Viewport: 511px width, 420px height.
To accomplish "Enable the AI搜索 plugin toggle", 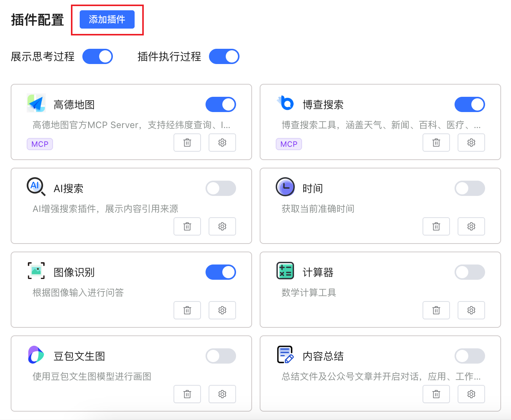I will pyautogui.click(x=221, y=188).
